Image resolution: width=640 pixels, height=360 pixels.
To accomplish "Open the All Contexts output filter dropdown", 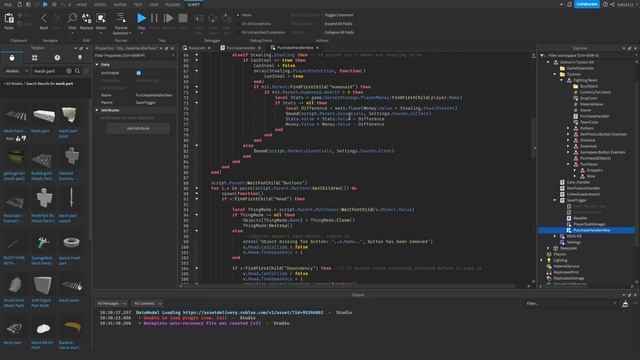I will coord(147,304).
